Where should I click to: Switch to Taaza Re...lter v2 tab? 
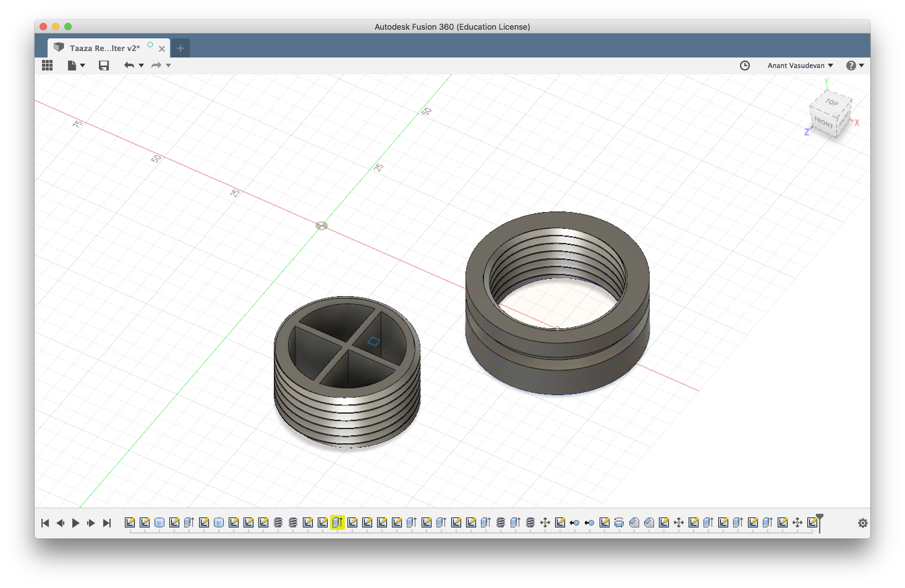click(104, 48)
